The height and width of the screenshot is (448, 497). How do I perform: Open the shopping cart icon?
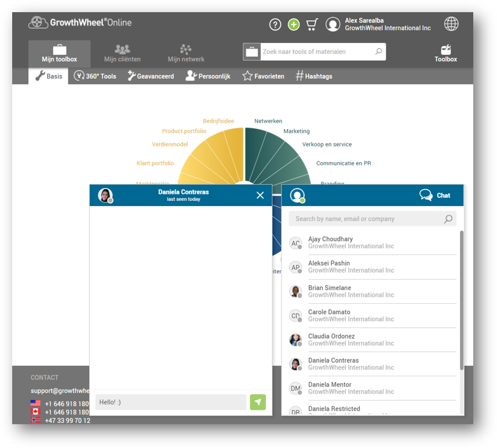point(312,24)
